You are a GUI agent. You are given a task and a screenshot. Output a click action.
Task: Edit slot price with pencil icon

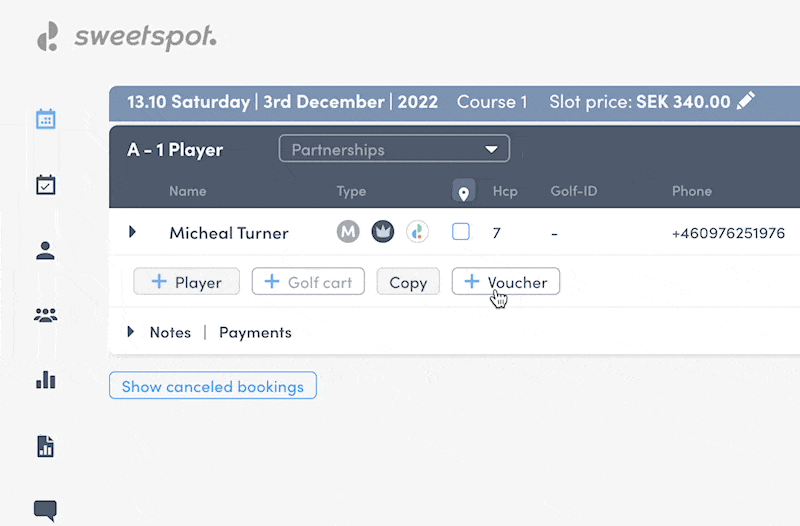[745, 101]
